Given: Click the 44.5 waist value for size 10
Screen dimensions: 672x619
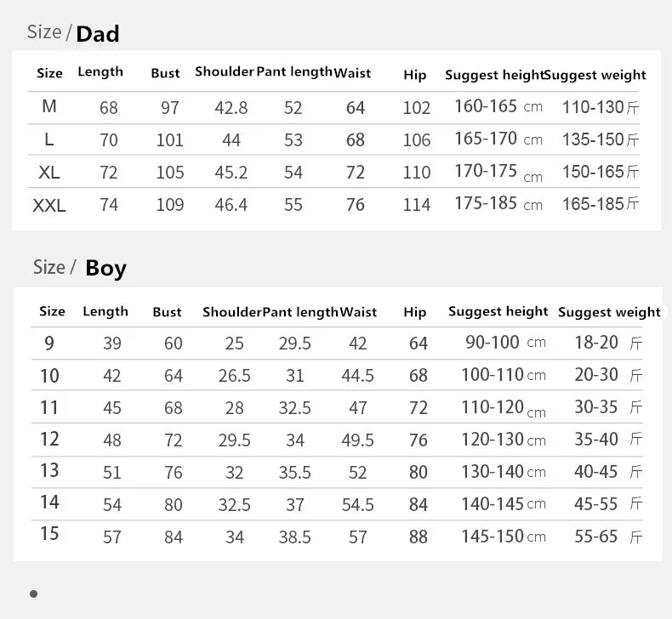Looking at the screenshot, I should [x=357, y=376].
